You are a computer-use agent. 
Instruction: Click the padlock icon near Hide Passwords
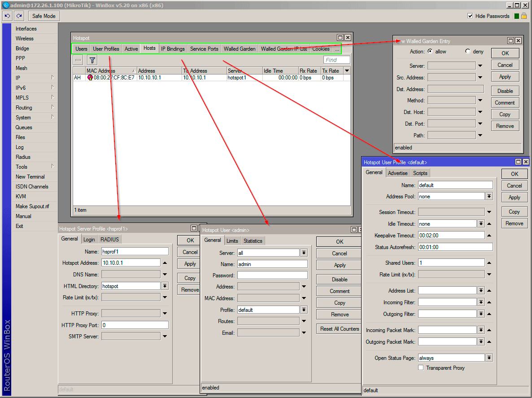523,16
